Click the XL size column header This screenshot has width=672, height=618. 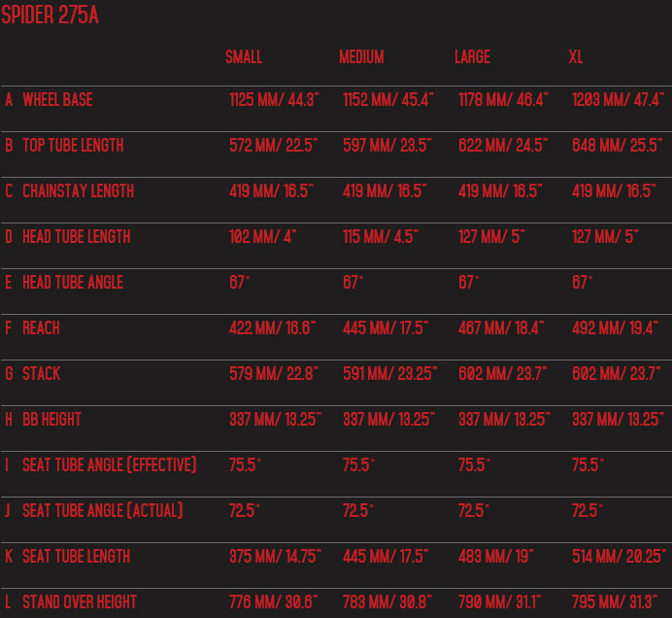pyautogui.click(x=576, y=57)
